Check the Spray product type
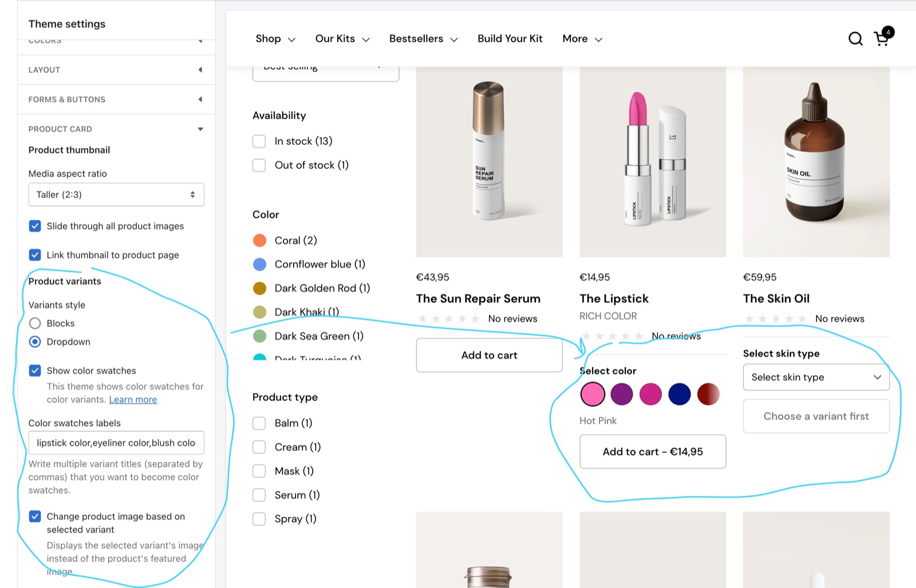This screenshot has width=916, height=588. point(259,519)
